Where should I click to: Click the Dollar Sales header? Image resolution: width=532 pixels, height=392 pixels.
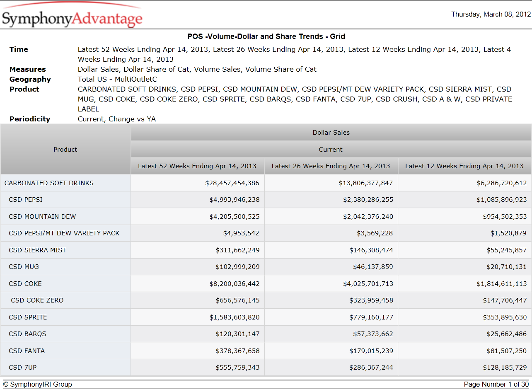click(x=331, y=133)
